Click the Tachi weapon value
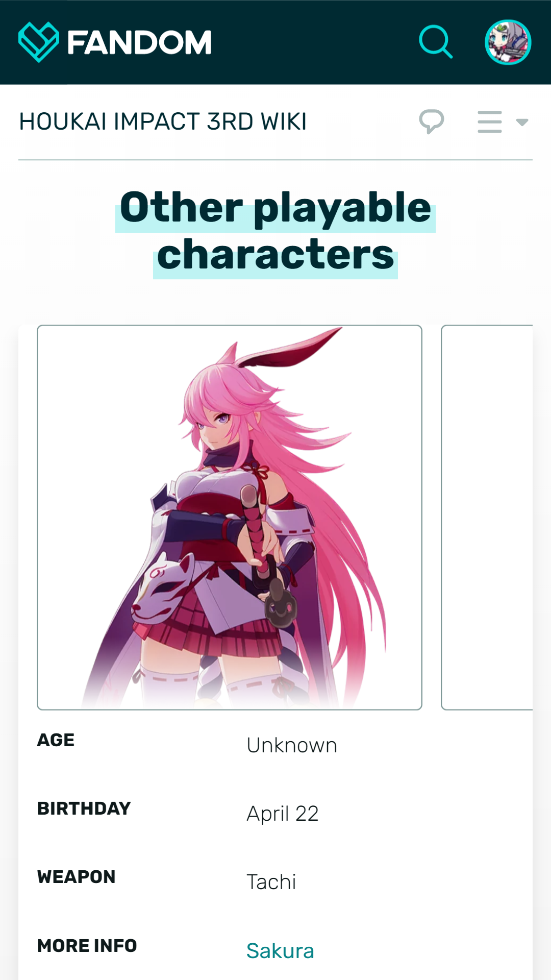 (x=271, y=882)
